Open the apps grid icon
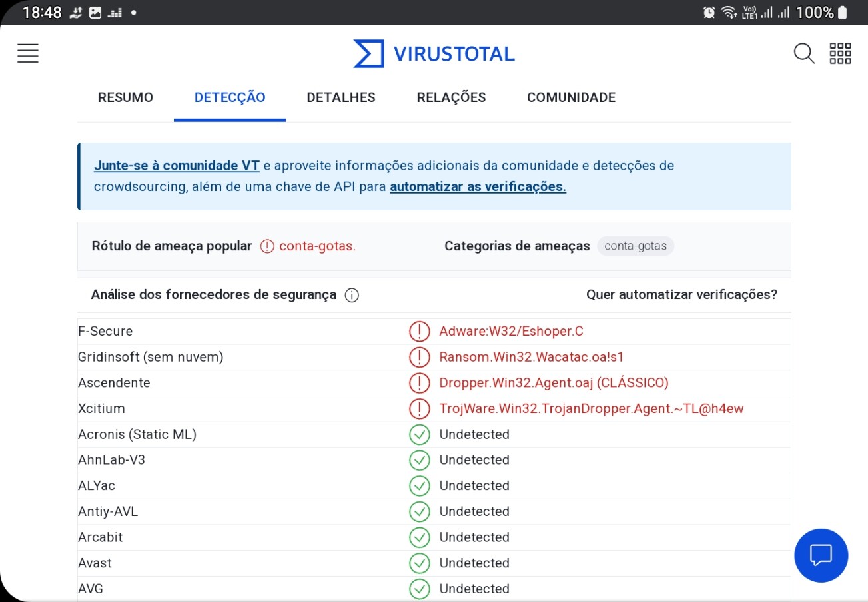 pyautogui.click(x=840, y=53)
